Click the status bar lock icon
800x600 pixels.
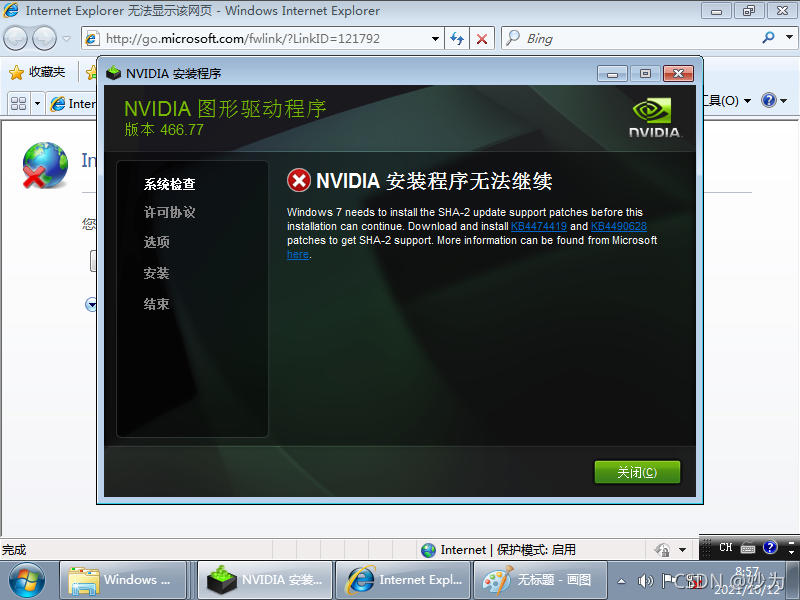pos(663,550)
